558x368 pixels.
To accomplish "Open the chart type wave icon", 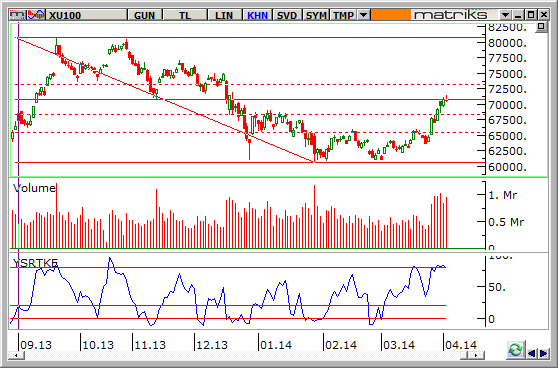I will pyautogui.click(x=36, y=15).
